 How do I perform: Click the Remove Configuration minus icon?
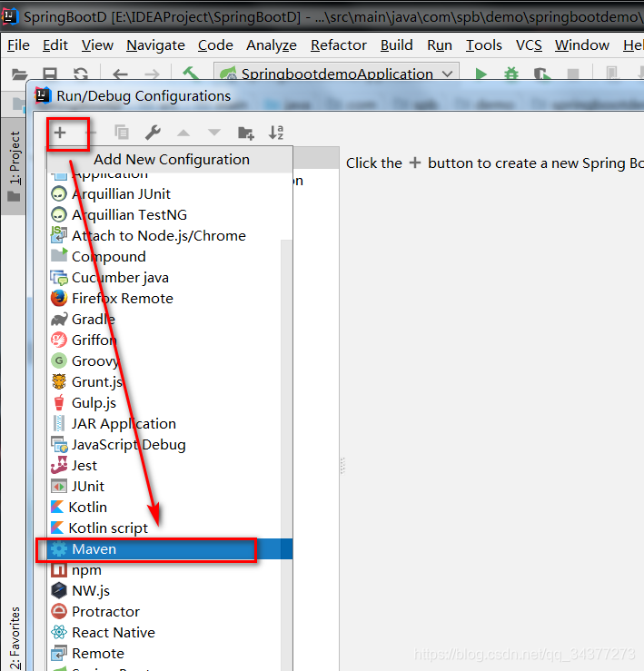click(x=91, y=133)
